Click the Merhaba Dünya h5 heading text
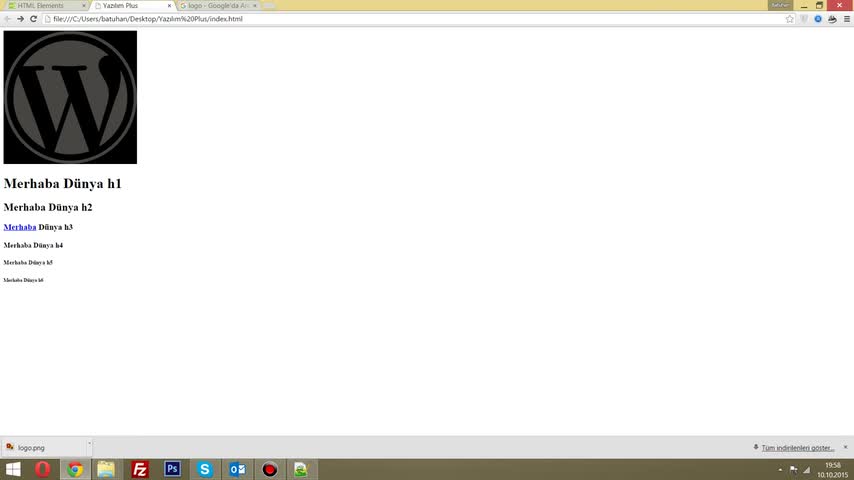This screenshot has width=854, height=480. coord(28,263)
